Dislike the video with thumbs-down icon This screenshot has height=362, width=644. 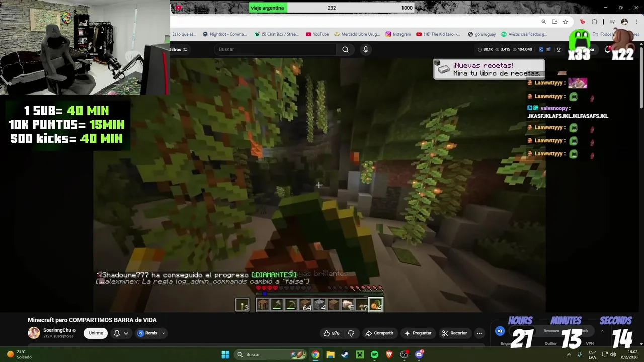351,333
